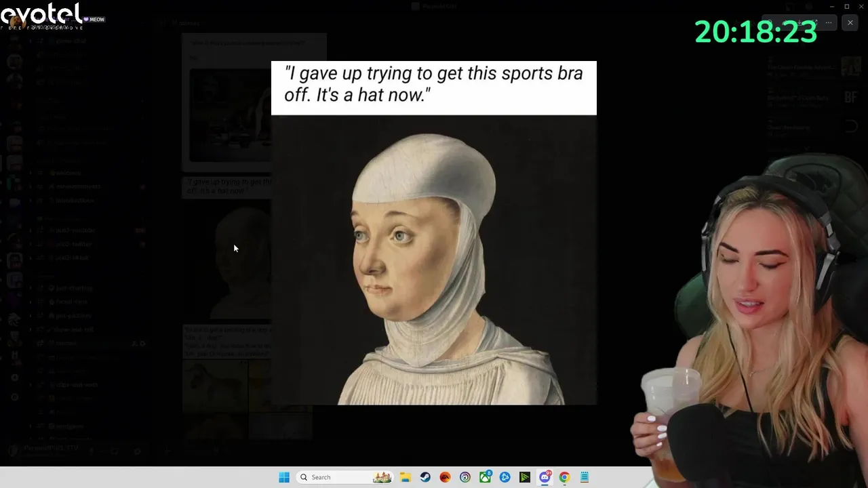Open Google Chrome from the taskbar
This screenshot has height=488, width=868.
(564, 477)
